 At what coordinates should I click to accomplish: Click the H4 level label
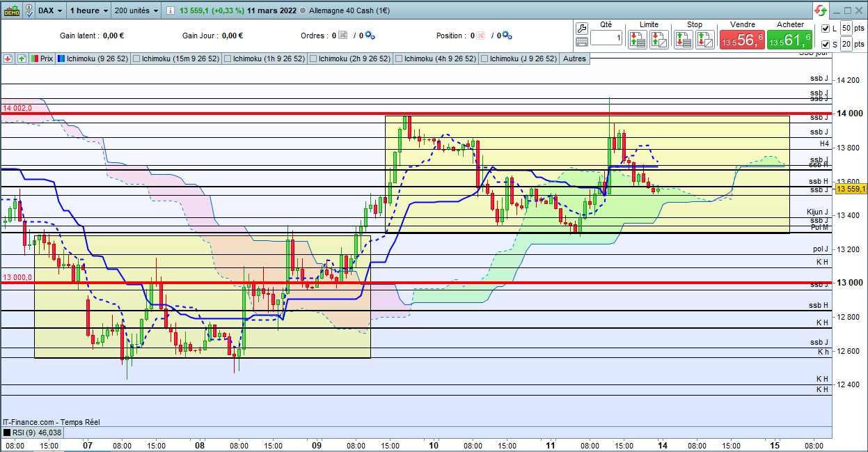[824, 144]
